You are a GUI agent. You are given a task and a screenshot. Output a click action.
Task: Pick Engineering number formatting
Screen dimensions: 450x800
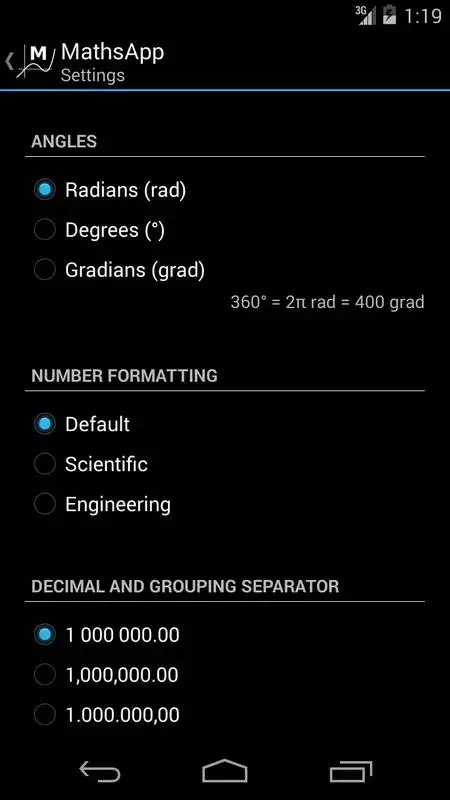tap(224, 504)
